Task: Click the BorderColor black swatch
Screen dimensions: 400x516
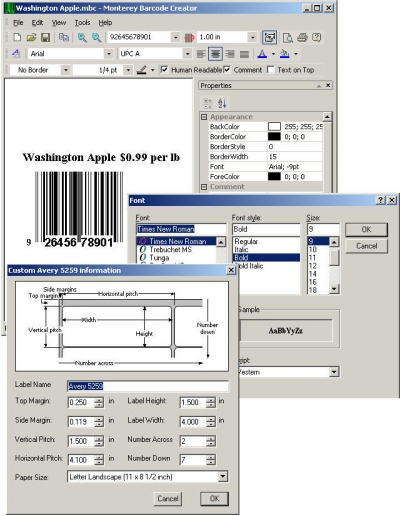Action: coord(274,137)
